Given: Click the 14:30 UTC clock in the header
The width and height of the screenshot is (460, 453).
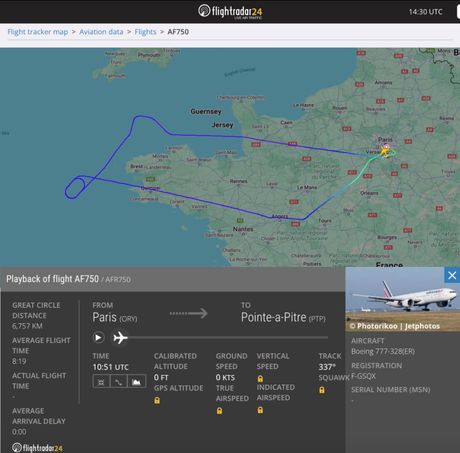Looking at the screenshot, I should coord(426,12).
